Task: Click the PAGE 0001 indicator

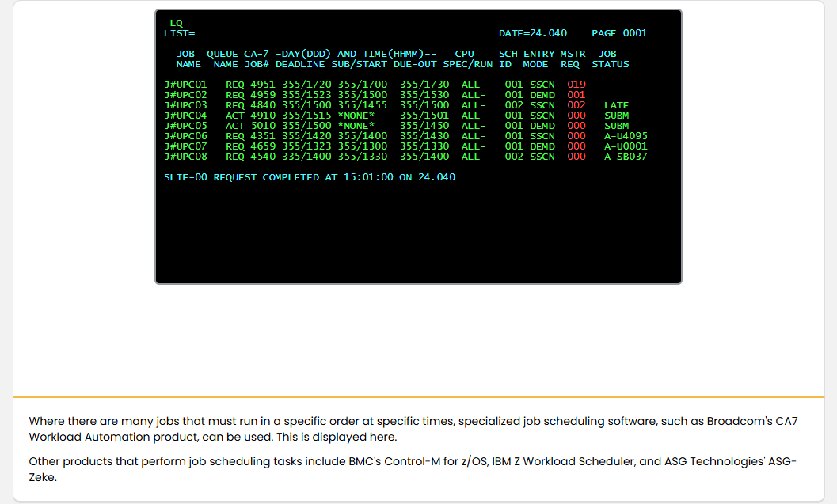Action: [x=619, y=33]
